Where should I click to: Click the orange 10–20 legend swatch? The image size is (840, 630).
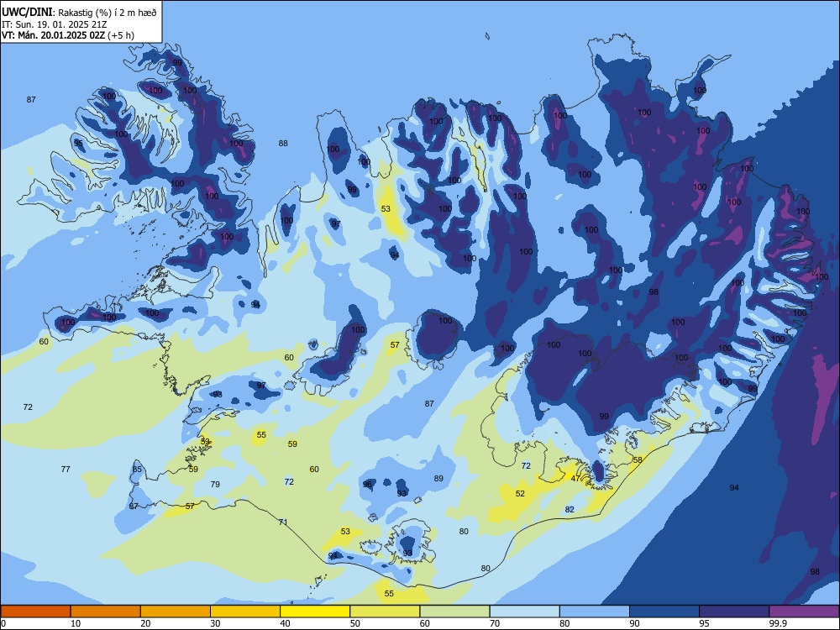tap(106, 612)
